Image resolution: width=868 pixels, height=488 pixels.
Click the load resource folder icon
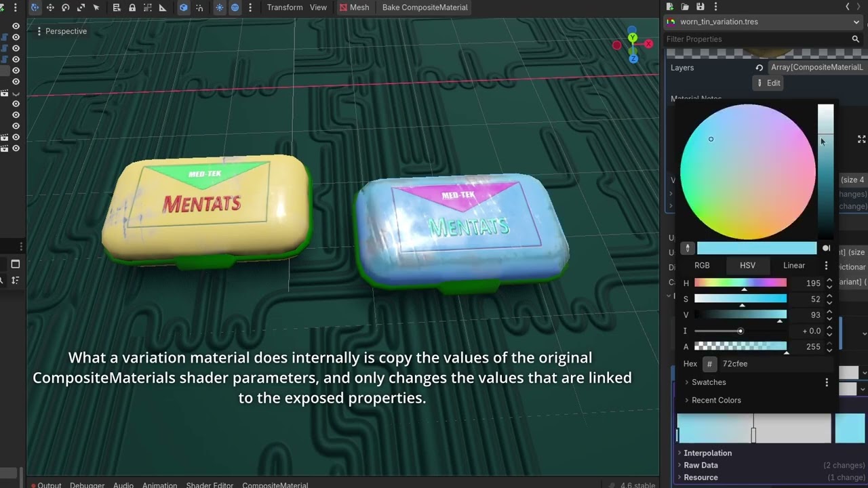[x=685, y=7]
